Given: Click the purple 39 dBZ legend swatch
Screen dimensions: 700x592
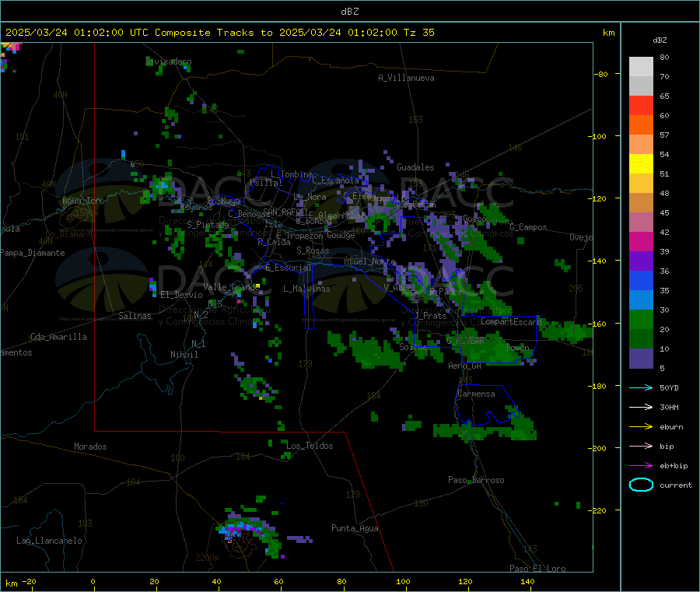Looking at the screenshot, I should 641,261.
